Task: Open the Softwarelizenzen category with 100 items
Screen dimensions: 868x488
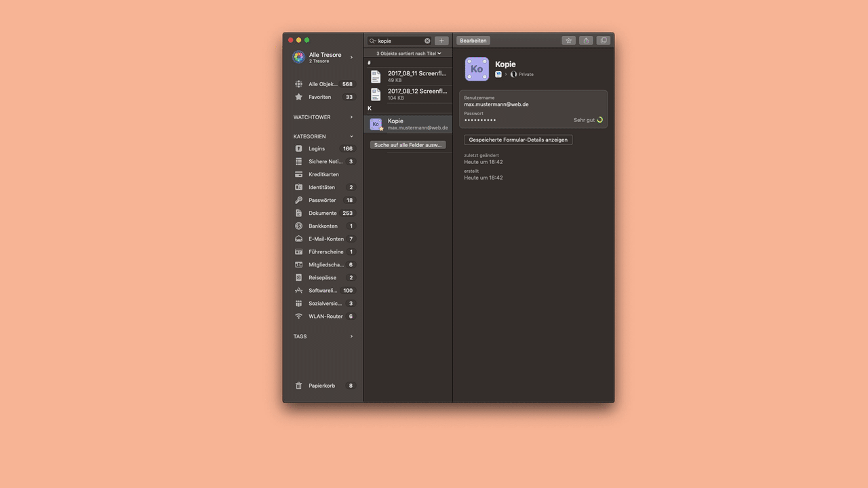Action: tap(323, 290)
